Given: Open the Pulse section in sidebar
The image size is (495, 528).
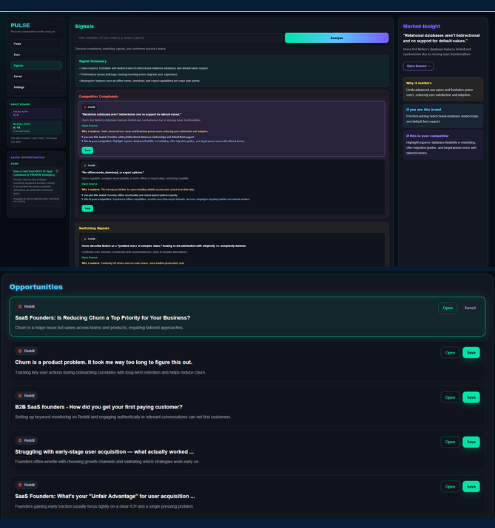Looking at the screenshot, I should (36, 44).
